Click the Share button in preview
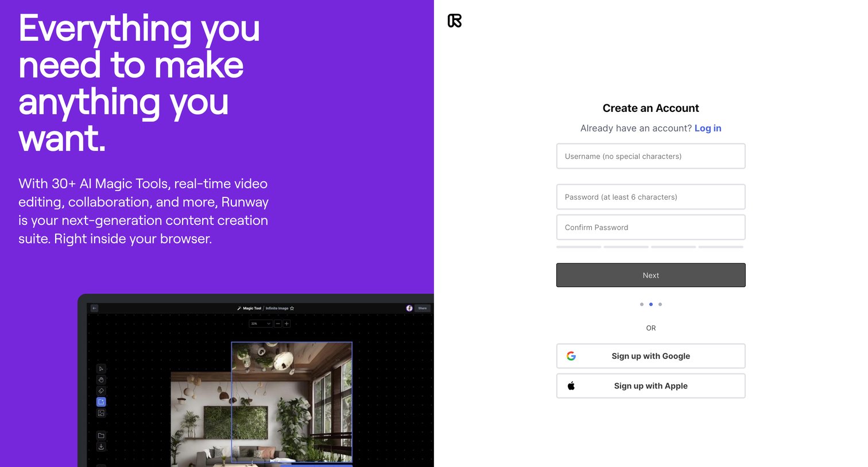Screen dimensions: 868x467 click(423, 308)
